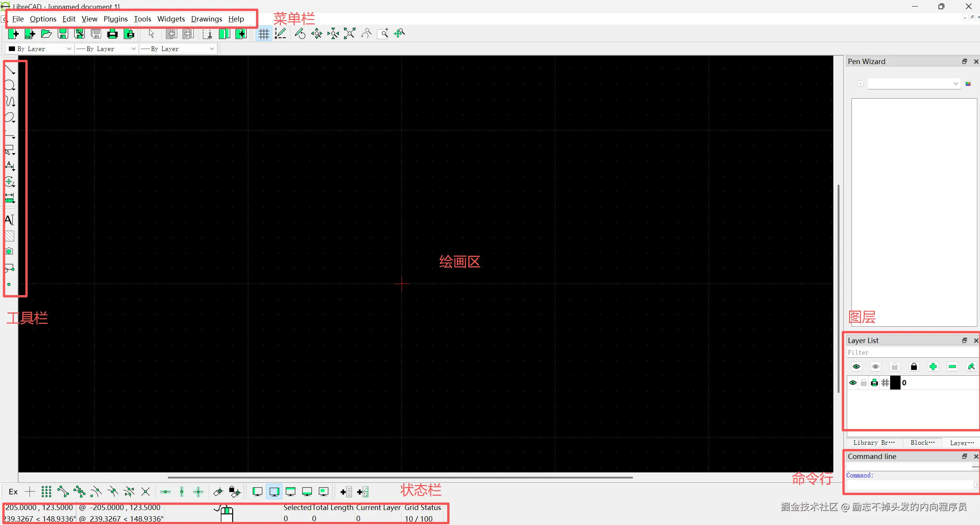This screenshot has width=980, height=525.
Task: Click the Print icon in toolbar
Action: (x=112, y=34)
